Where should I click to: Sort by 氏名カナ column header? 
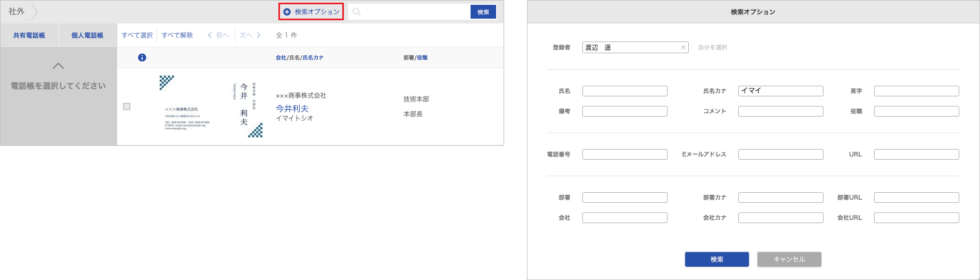pos(313,57)
